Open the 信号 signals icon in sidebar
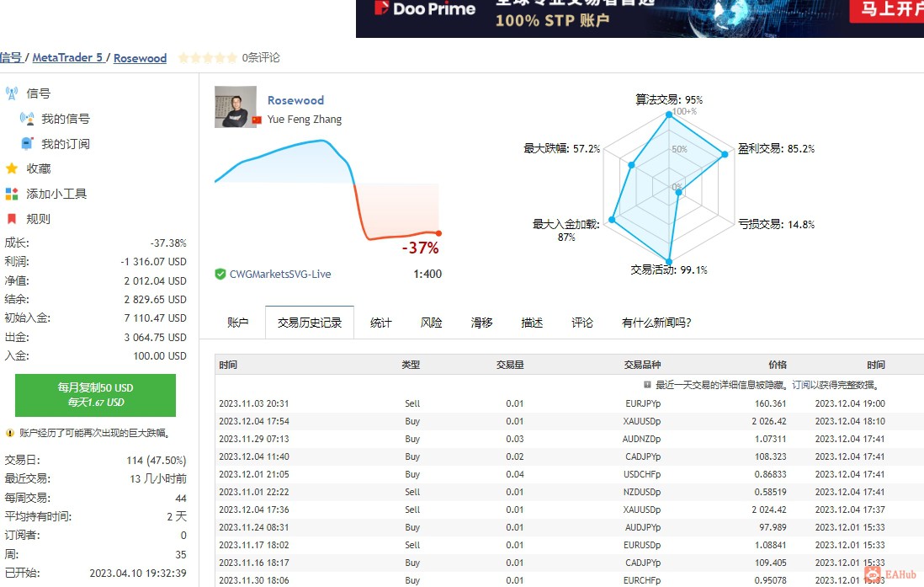This screenshot has height=587, width=924. (x=11, y=93)
